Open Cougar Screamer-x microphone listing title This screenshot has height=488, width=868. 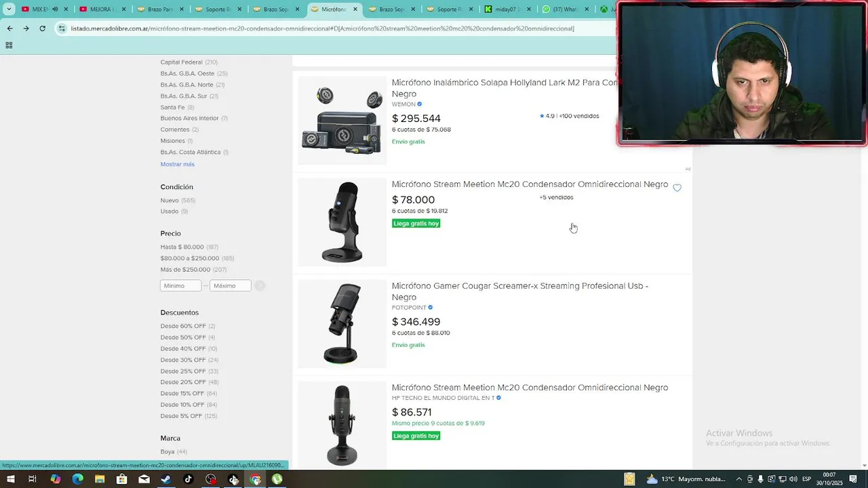[x=520, y=291]
